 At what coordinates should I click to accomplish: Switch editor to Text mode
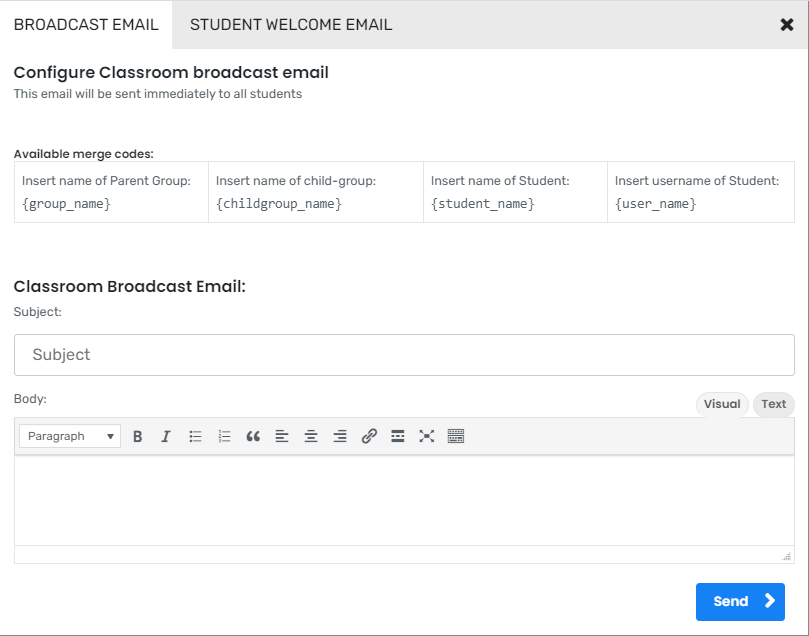click(x=774, y=404)
